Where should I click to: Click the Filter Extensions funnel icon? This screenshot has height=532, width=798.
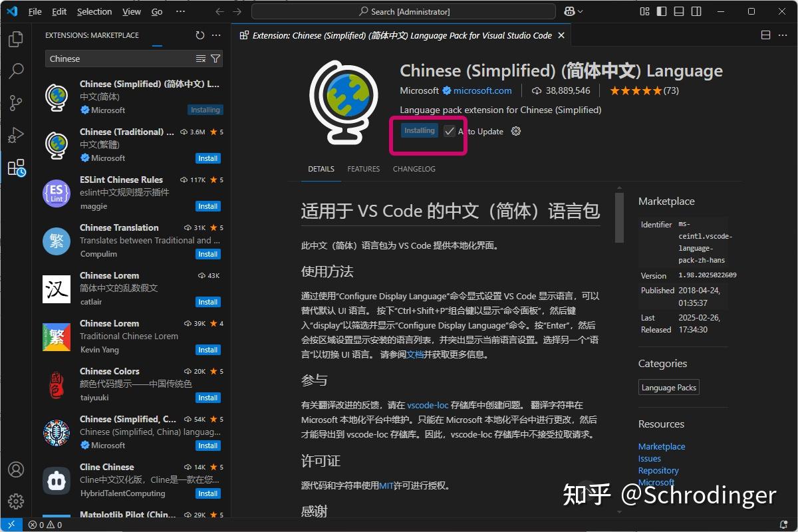pyautogui.click(x=214, y=59)
